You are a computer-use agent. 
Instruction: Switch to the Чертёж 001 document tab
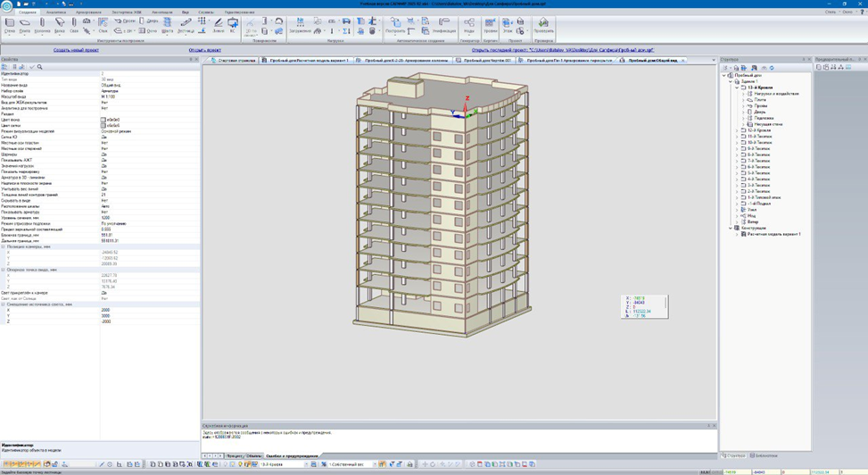[483, 61]
